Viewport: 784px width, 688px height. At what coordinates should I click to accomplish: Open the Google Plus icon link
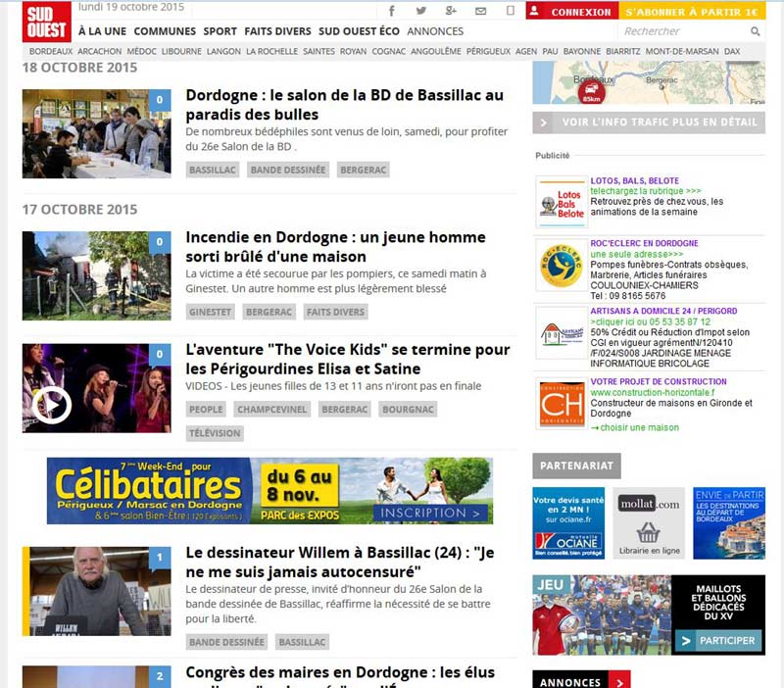pos(451,11)
